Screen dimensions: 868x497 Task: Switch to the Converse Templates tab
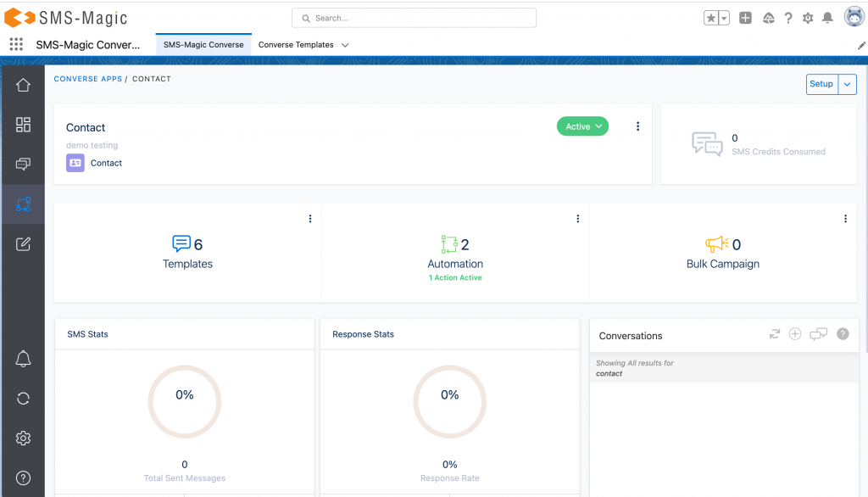[x=296, y=45]
